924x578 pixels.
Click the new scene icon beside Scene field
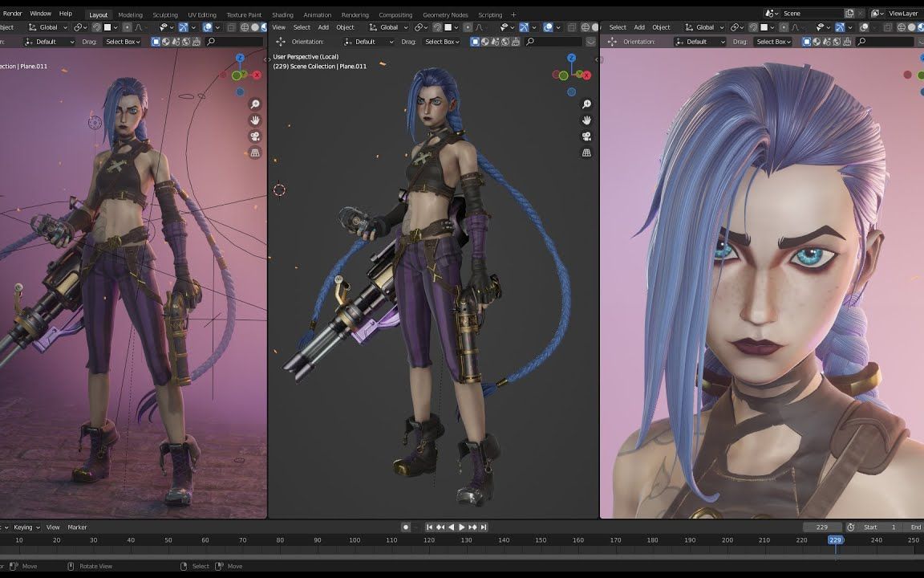click(849, 14)
